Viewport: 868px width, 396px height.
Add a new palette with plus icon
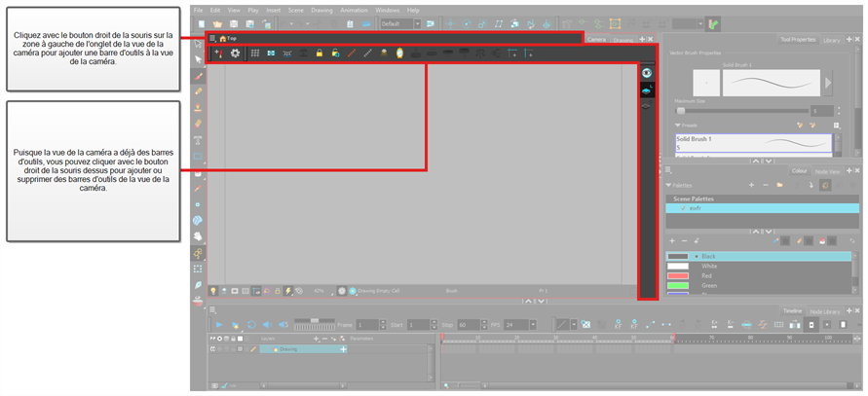pos(751,185)
